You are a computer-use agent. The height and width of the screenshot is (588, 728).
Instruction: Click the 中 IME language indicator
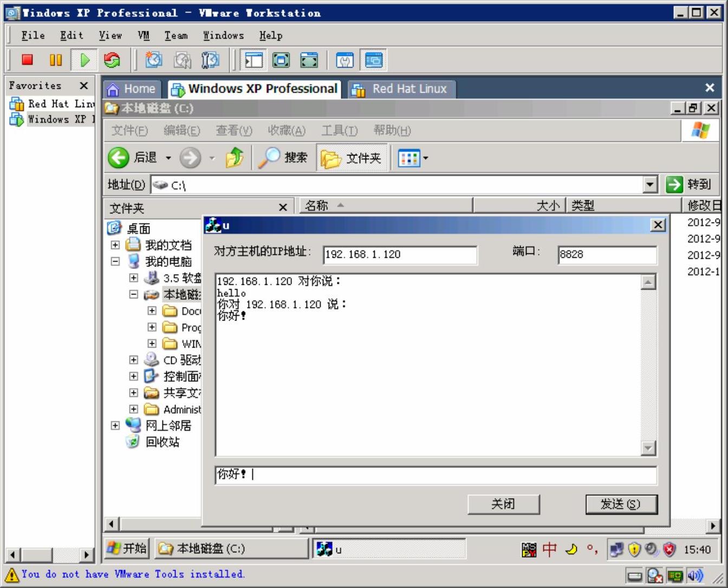550,549
